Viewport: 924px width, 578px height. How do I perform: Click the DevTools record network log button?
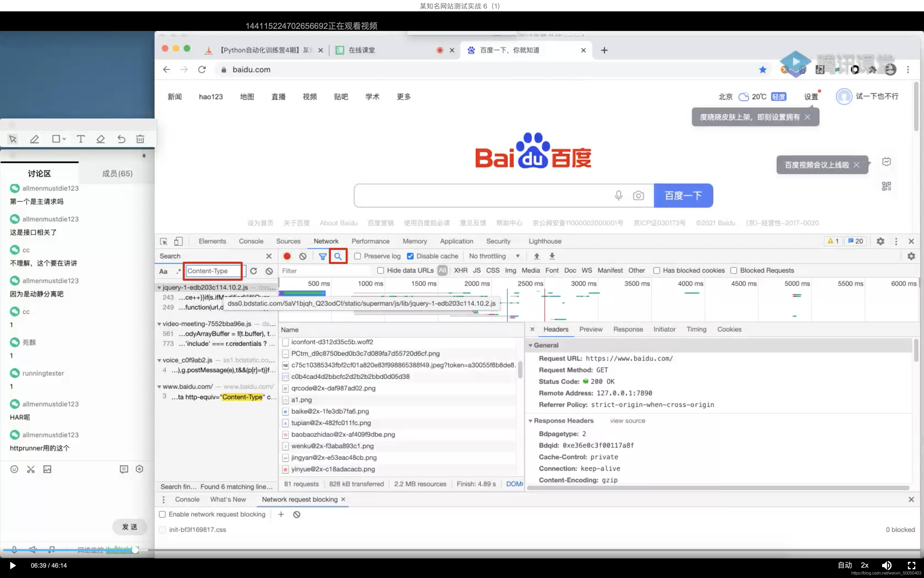(x=287, y=256)
